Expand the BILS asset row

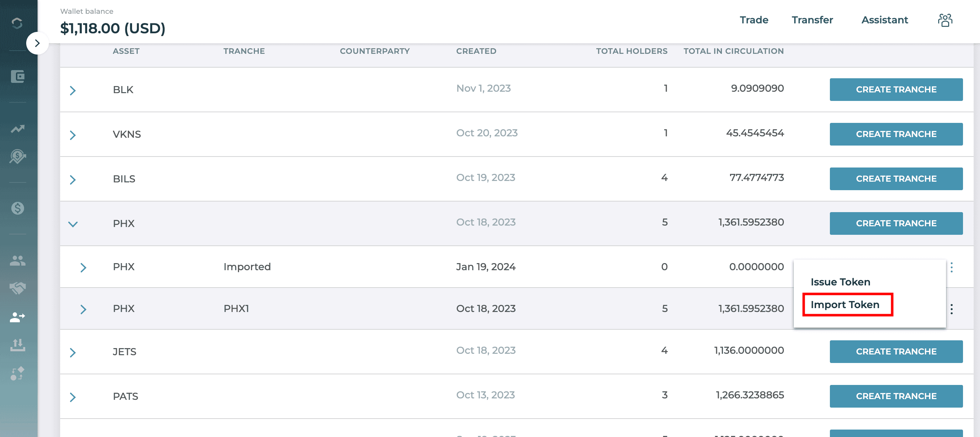(x=73, y=179)
